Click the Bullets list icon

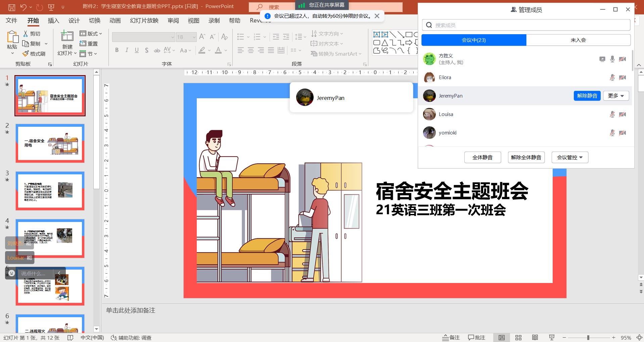[240, 37]
